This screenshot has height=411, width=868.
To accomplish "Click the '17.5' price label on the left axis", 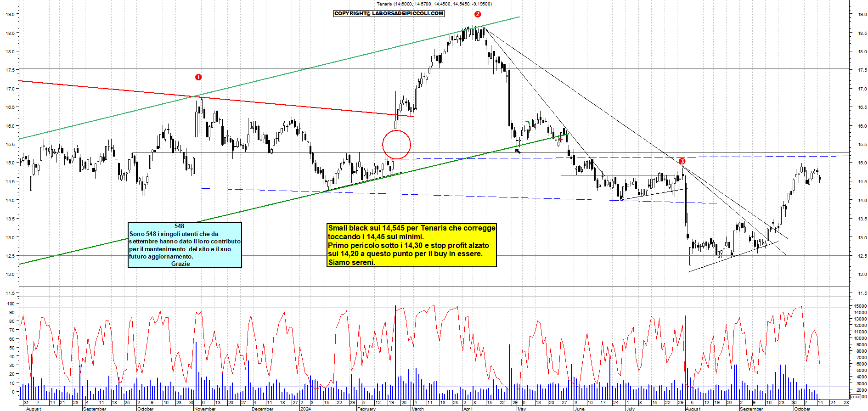I will pyautogui.click(x=10, y=70).
